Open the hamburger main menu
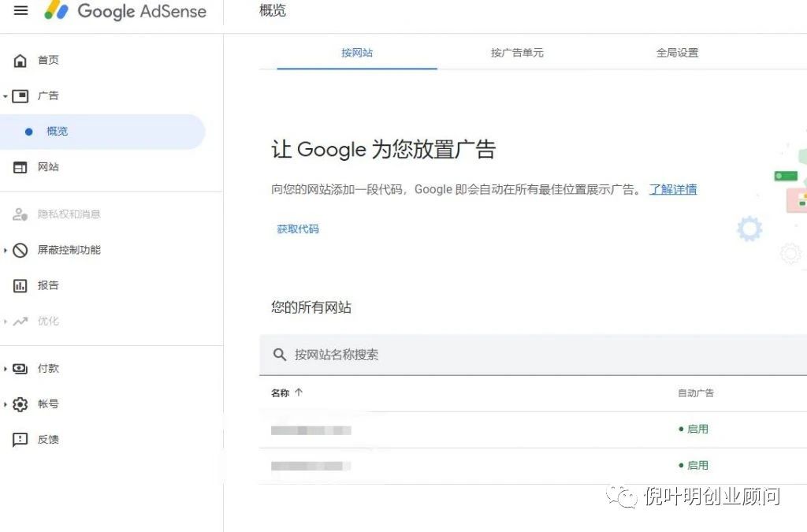Screen dimensions: 807x532 point(21,11)
